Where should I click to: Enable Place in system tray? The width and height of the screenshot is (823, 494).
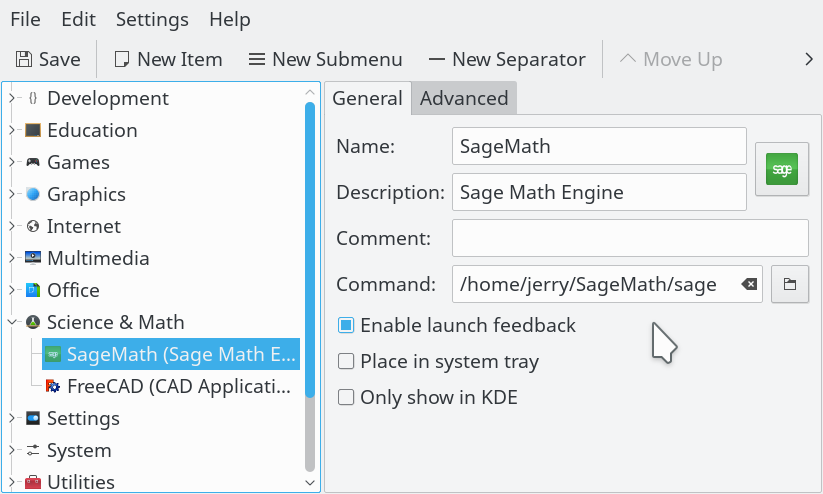tap(346, 361)
